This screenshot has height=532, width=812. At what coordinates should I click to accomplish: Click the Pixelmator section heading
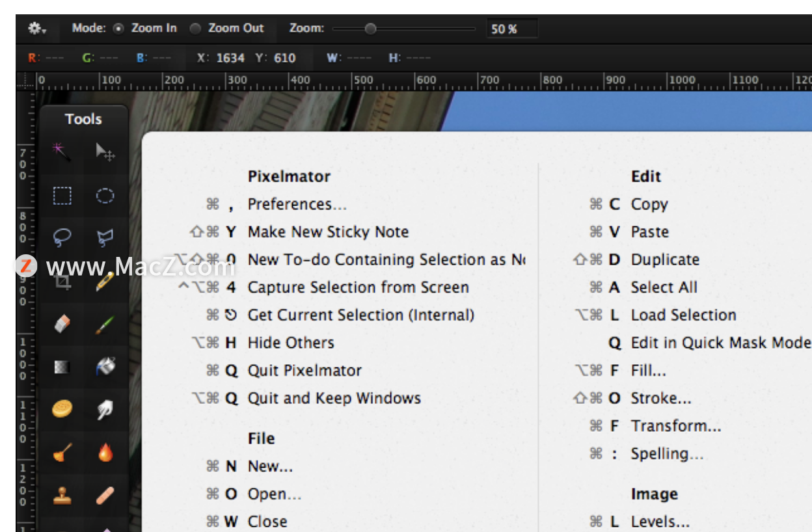pyautogui.click(x=289, y=176)
